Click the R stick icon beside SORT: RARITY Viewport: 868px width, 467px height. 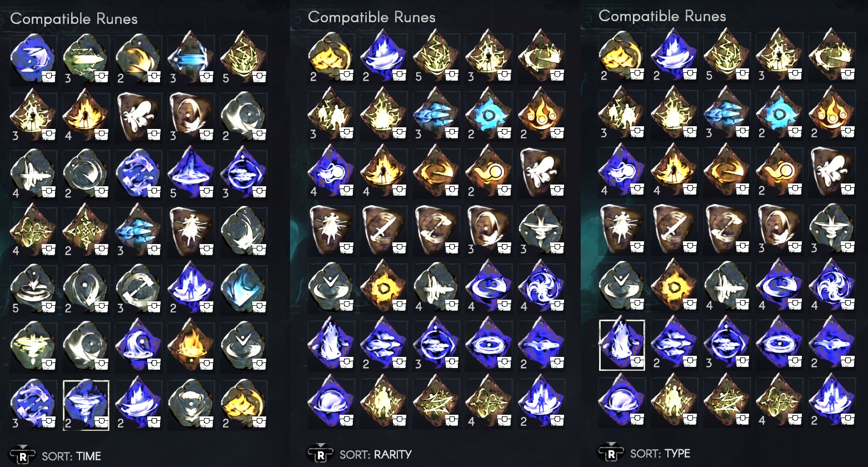(x=321, y=454)
